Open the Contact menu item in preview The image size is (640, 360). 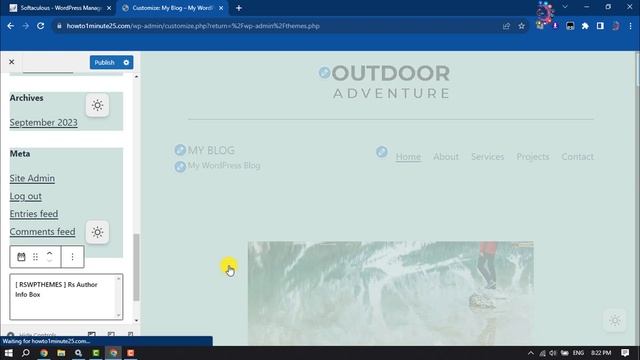(x=577, y=157)
